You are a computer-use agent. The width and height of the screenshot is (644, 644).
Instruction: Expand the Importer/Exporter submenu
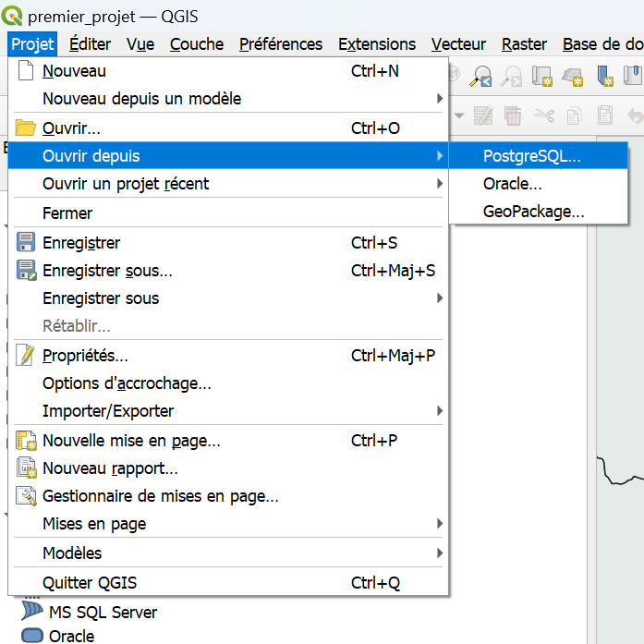tap(440, 411)
